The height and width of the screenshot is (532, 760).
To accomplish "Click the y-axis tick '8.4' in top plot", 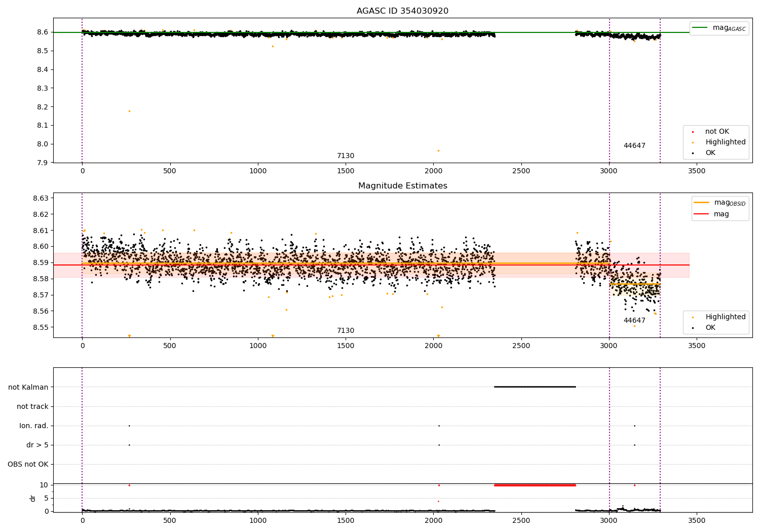I will (42, 69).
